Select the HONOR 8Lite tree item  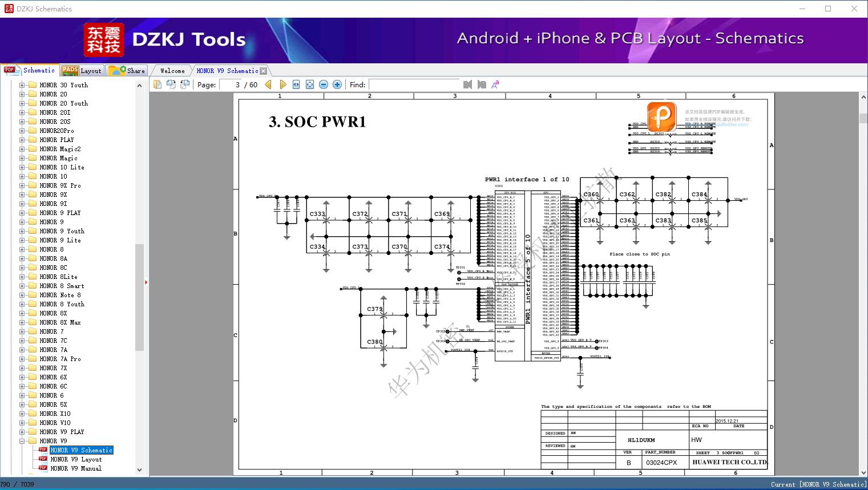click(58, 277)
